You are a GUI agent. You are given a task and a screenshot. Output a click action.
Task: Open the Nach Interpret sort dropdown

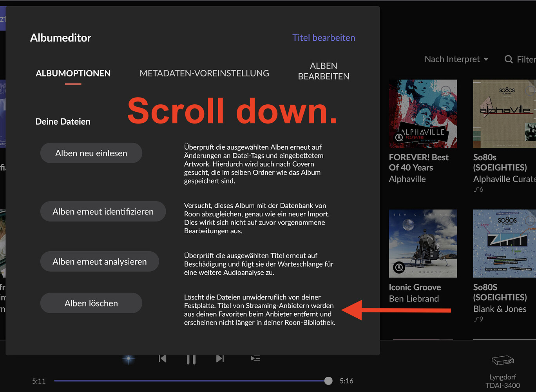pos(456,59)
